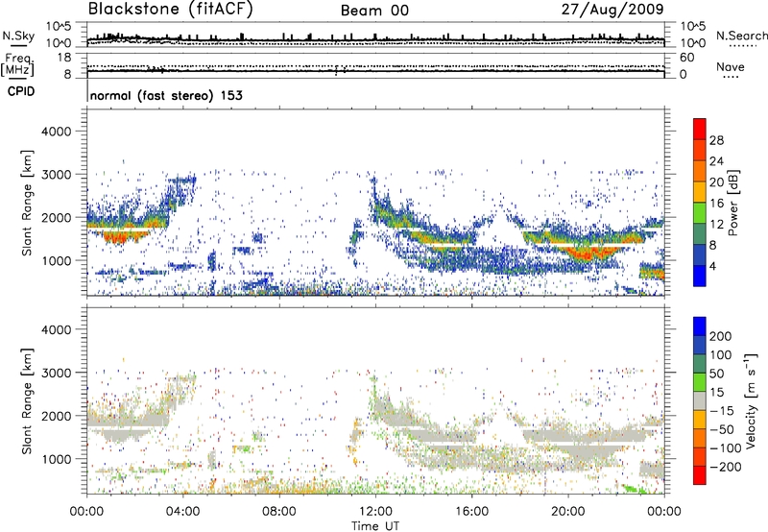
Task: Select the 18 MHz frequency tick label
Action: [65, 58]
